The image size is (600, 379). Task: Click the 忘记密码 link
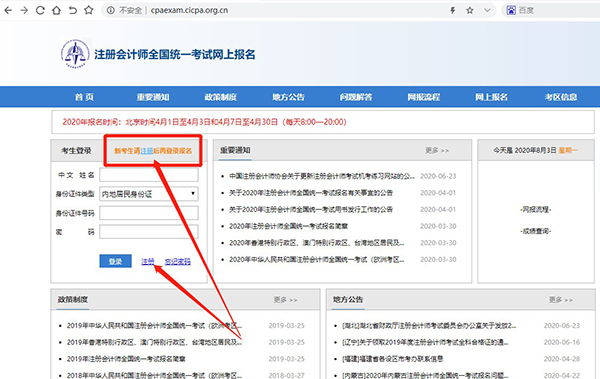pos(178,261)
